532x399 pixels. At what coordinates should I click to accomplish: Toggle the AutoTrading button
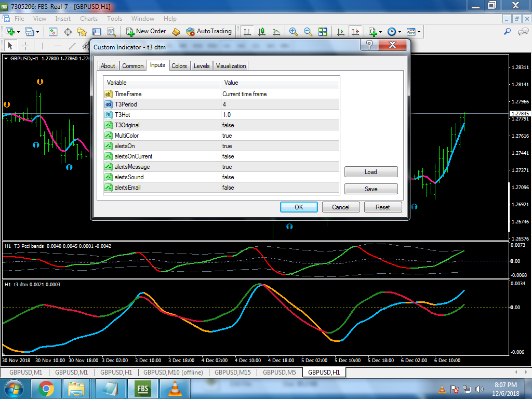click(209, 31)
